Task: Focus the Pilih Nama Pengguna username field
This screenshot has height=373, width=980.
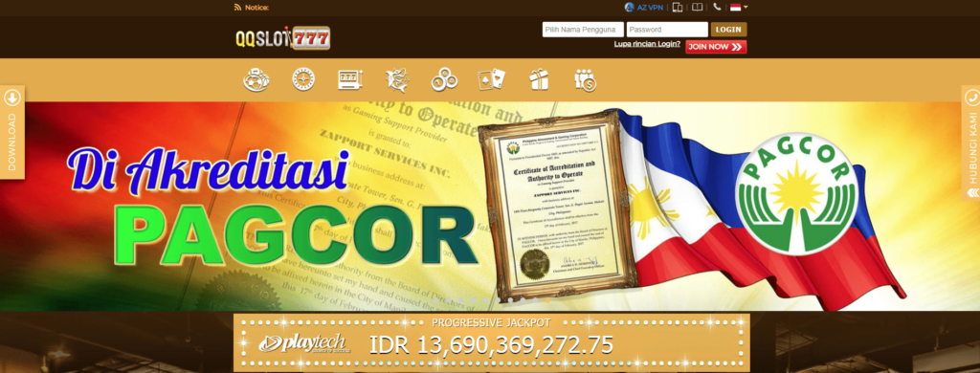Action: (583, 30)
